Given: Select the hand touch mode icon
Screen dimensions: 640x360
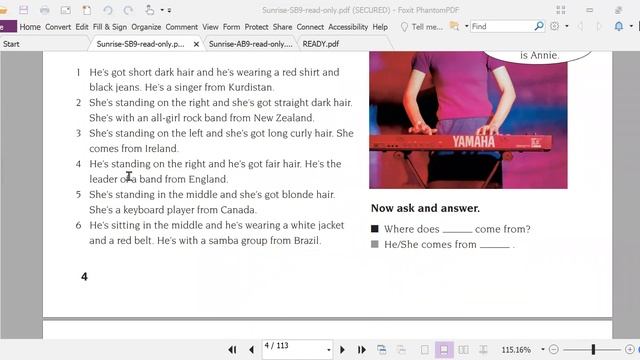Looking at the screenshot, I should 150,10.
